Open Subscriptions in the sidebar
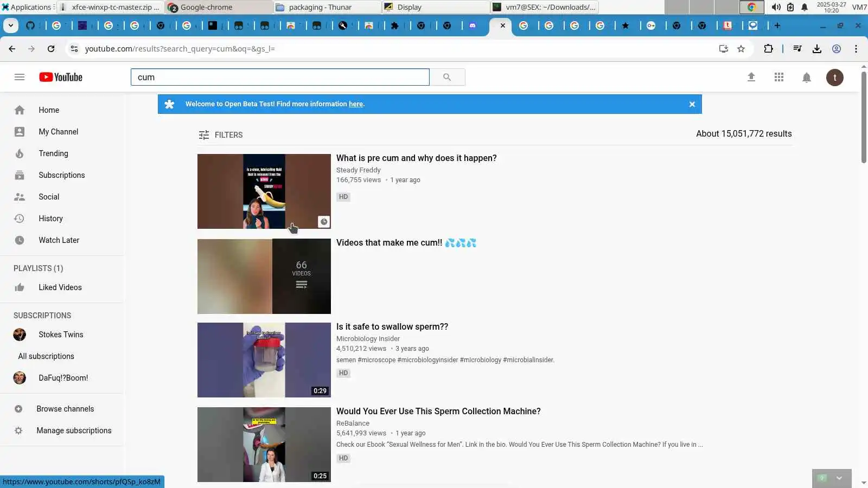The width and height of the screenshot is (868, 488). [x=62, y=175]
